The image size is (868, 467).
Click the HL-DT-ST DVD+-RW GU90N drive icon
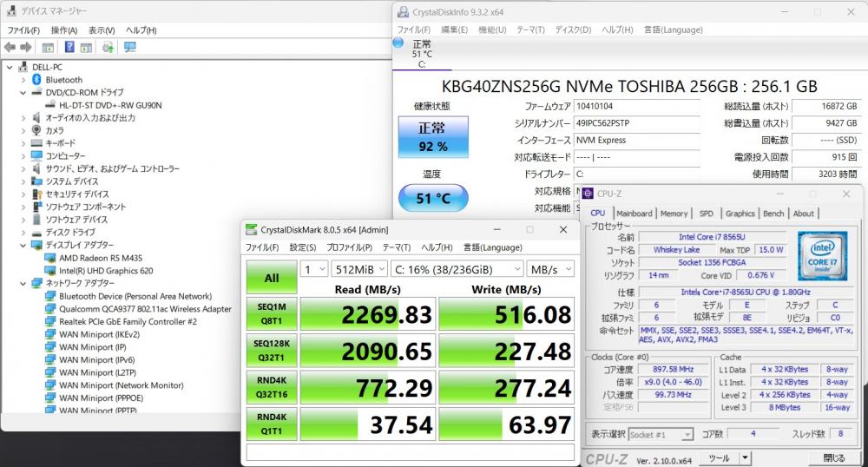pyautogui.click(x=50, y=105)
